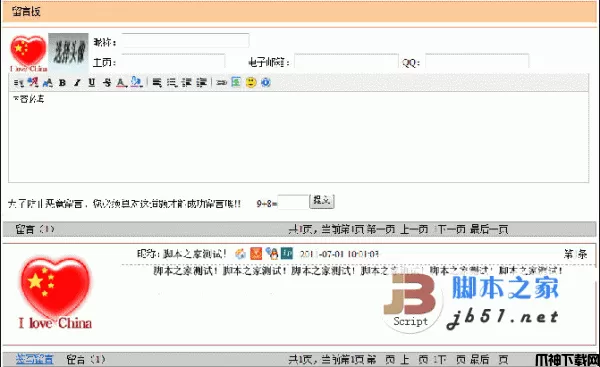Click the large I love China avatar in message
Viewport: 600px width, 367px height.
(55, 293)
